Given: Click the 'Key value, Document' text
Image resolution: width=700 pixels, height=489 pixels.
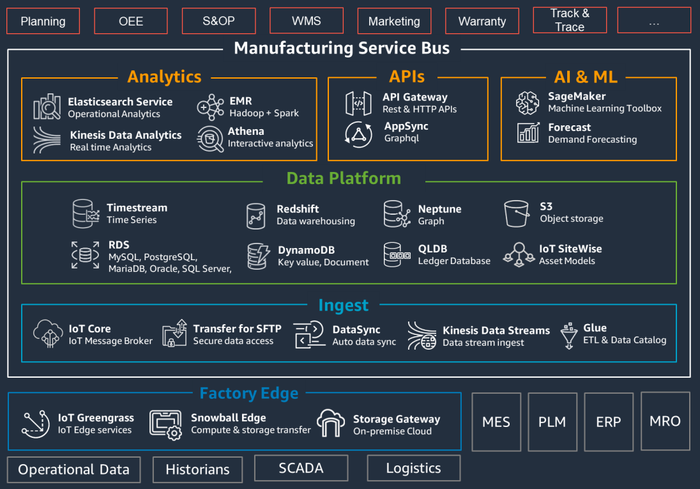Looking at the screenshot, I should tap(323, 262).
